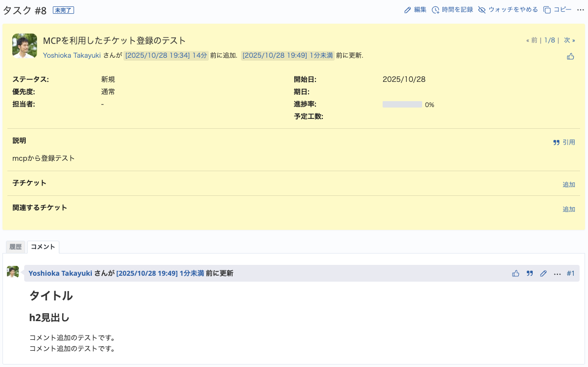Switch to the 履歴 tab
This screenshot has height=367, width=588.
pyautogui.click(x=15, y=247)
